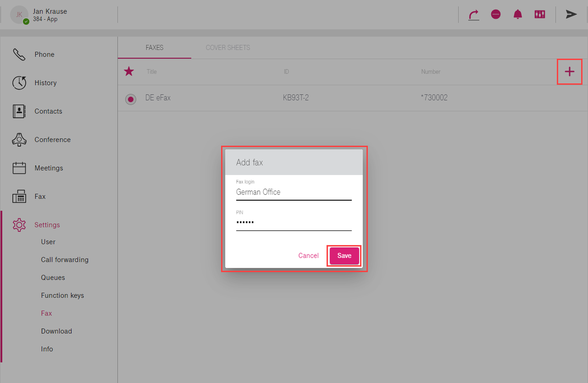Cancel the Add fax dialog
The height and width of the screenshot is (383, 588).
click(x=308, y=256)
